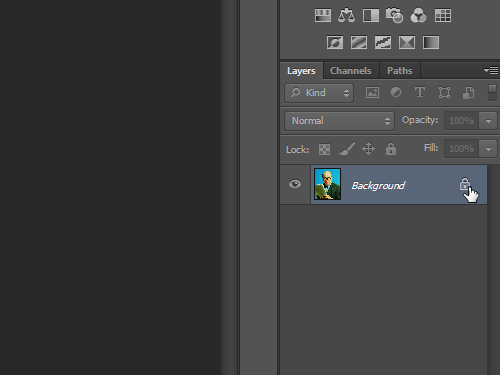Toggle lock transparent pixels
500x375 pixels.
[324, 149]
